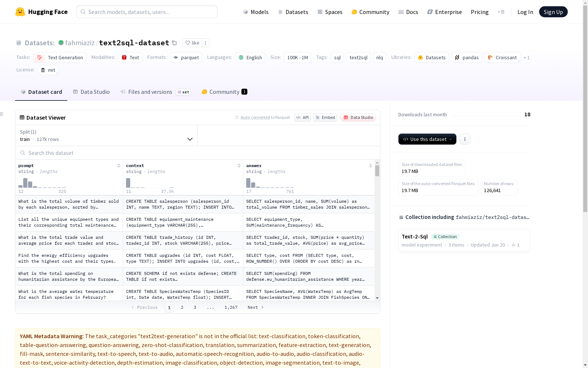Screen dimensions: 588x368
Task: Sort by the answer column
Action: [370, 166]
